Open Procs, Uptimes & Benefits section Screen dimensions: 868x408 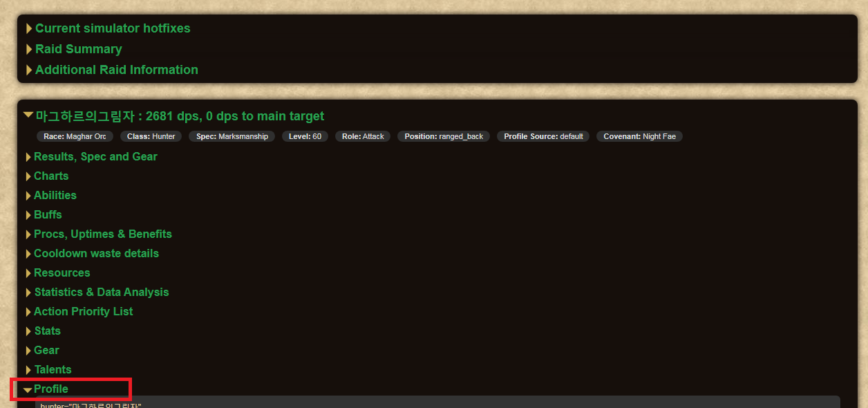[x=102, y=234]
